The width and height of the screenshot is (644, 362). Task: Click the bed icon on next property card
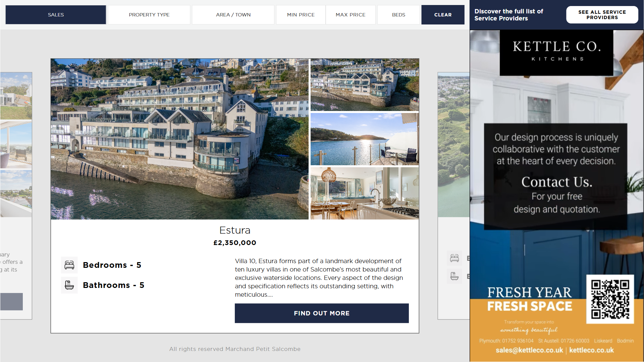(x=454, y=258)
